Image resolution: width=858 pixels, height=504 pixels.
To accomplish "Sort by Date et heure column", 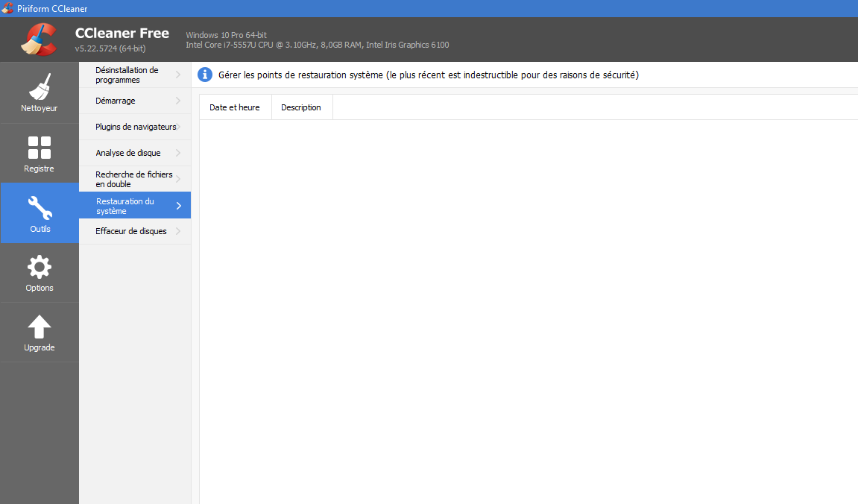I will click(x=236, y=107).
